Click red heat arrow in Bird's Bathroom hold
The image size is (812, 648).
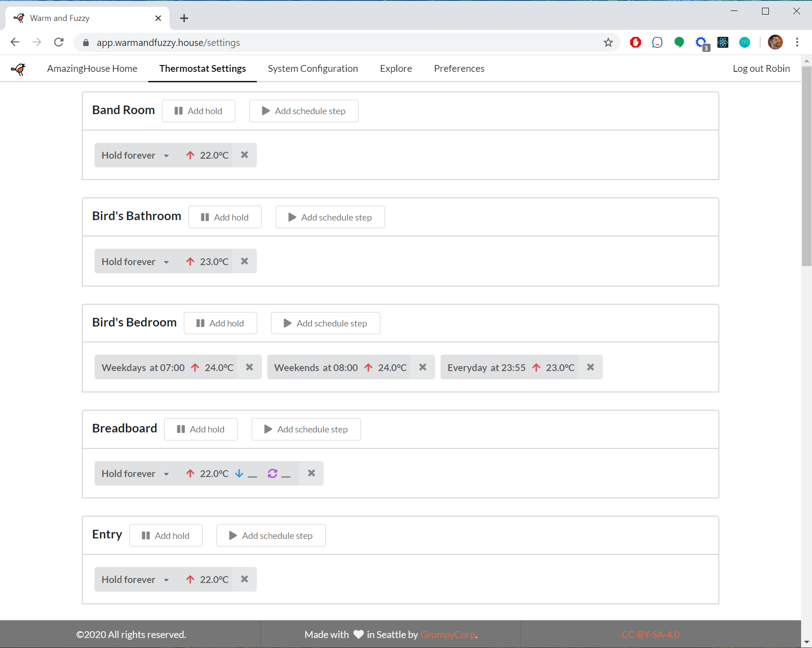tap(190, 261)
